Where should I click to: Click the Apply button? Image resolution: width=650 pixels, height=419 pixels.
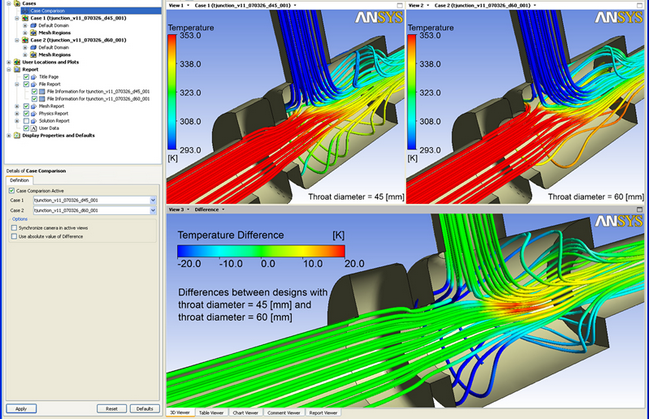tap(21, 409)
